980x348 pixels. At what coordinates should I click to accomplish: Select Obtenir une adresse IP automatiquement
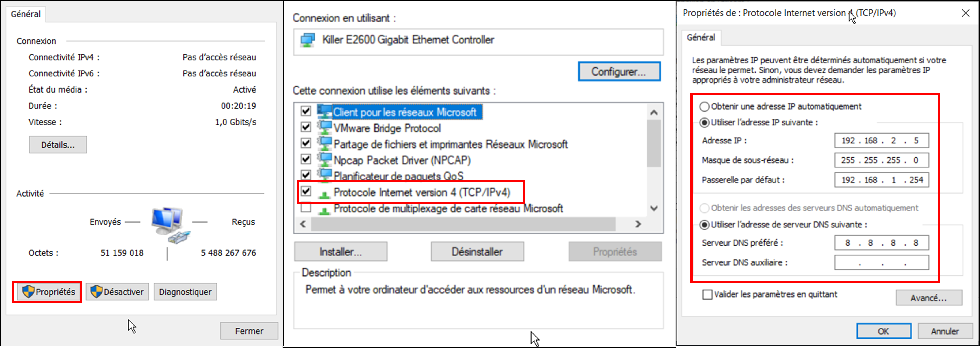coord(704,106)
